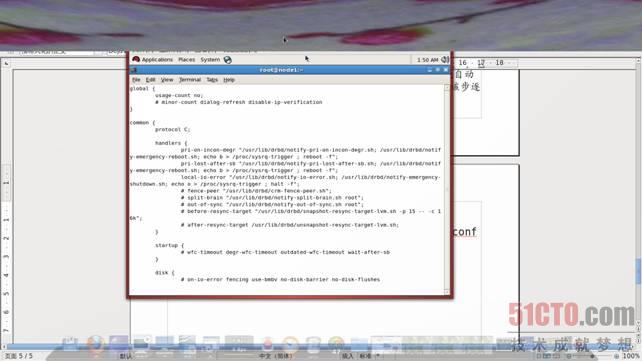Viewport: 642px width, 361px height.
Task: Open the Places menu in GNOME panel
Action: tap(187, 60)
